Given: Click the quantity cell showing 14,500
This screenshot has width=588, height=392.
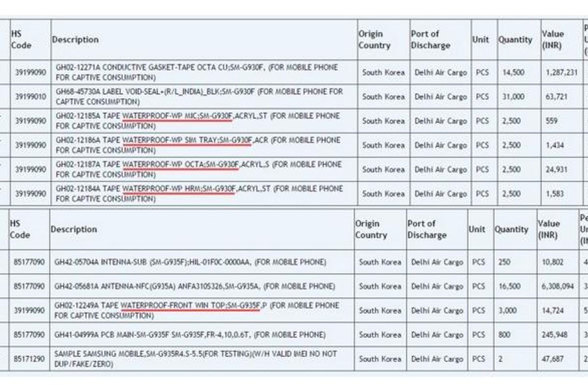Looking at the screenshot, I should 513,73.
